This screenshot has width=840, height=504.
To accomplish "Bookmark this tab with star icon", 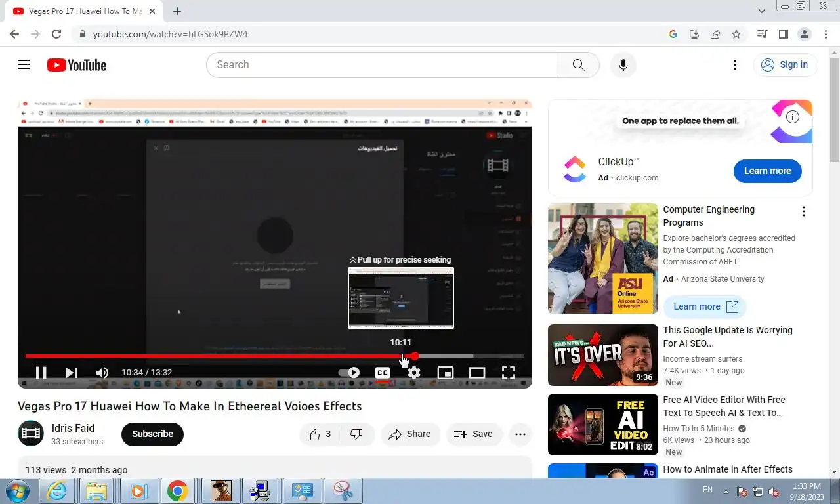I will (x=736, y=34).
